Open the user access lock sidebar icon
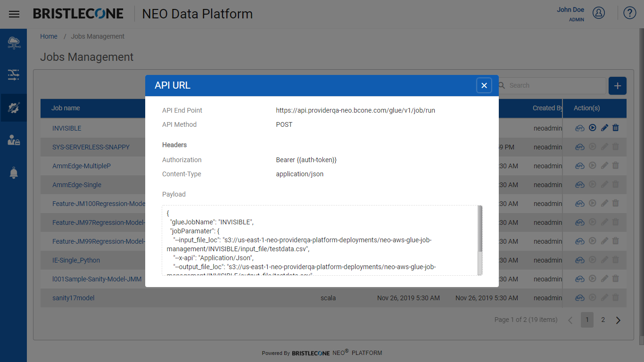Viewport: 644px width, 362px height. pyautogui.click(x=14, y=140)
